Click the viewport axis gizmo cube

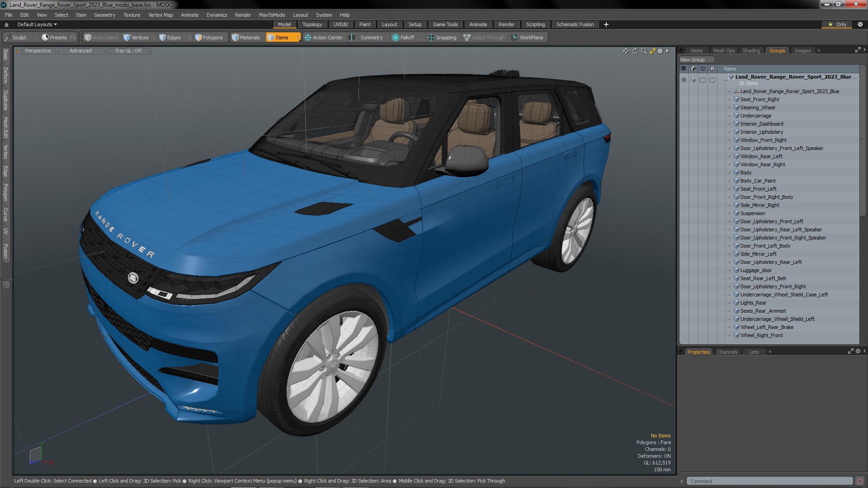[36, 455]
